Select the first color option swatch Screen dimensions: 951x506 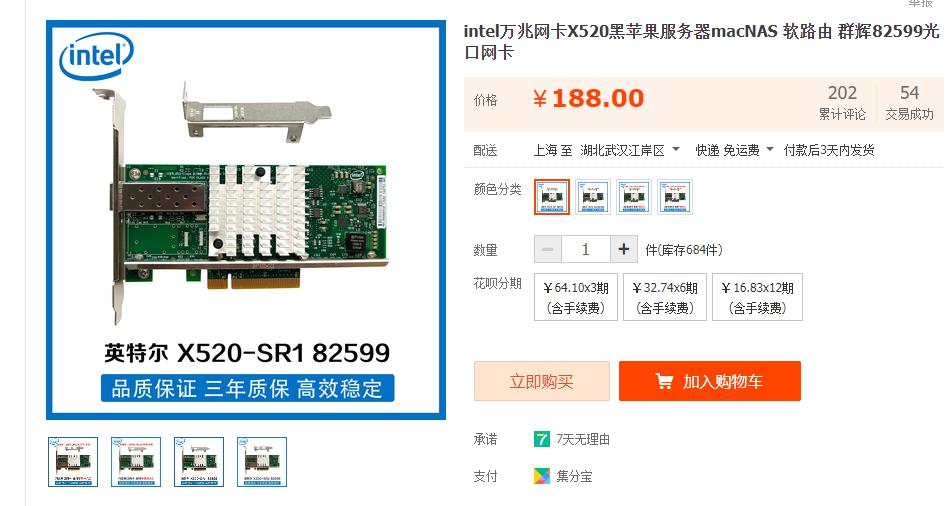[x=552, y=197]
